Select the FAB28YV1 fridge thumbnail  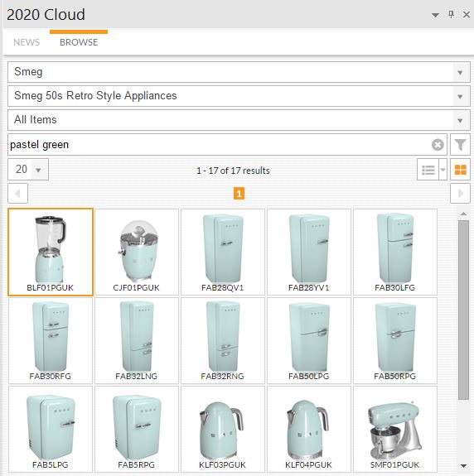[x=309, y=252]
